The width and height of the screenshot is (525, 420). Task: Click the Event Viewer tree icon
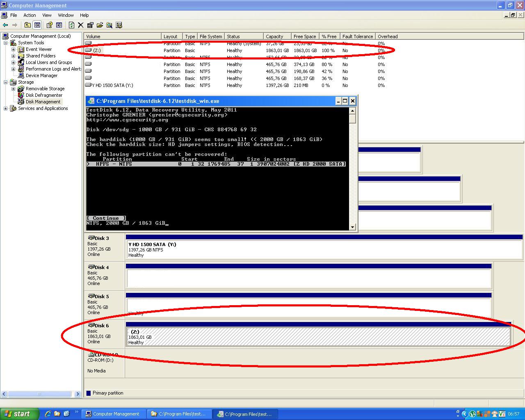[x=21, y=49]
